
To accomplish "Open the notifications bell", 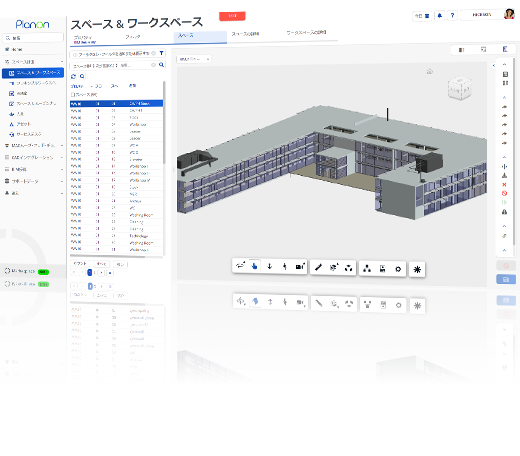I will pos(440,15).
